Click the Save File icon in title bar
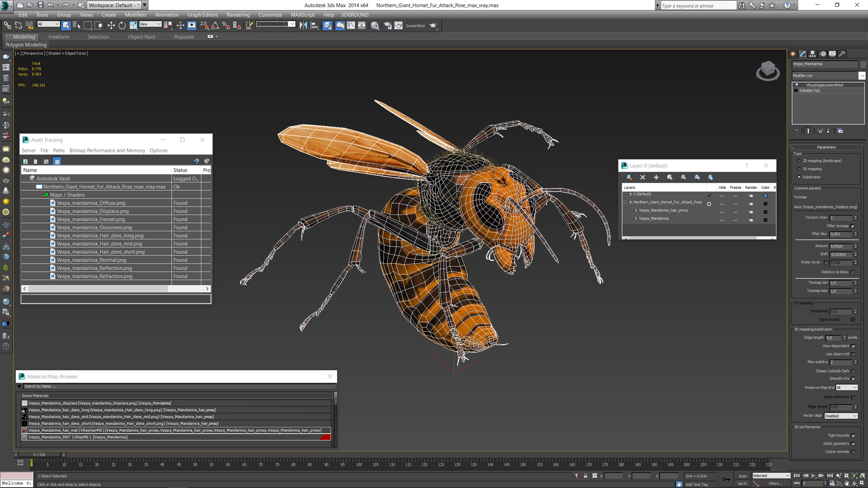This screenshot has height=488, width=868. [x=40, y=5]
